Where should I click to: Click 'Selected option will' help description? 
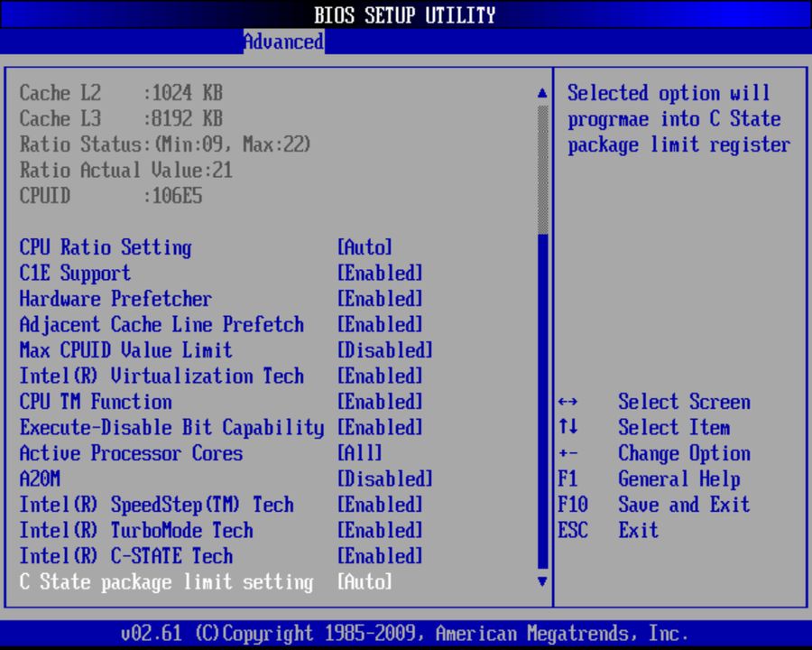click(669, 93)
